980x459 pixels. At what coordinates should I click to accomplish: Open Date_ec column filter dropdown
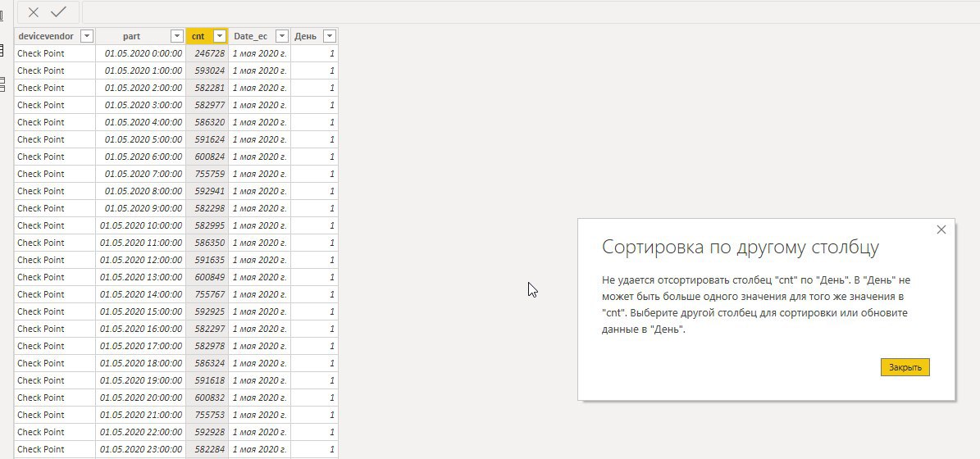pos(282,36)
